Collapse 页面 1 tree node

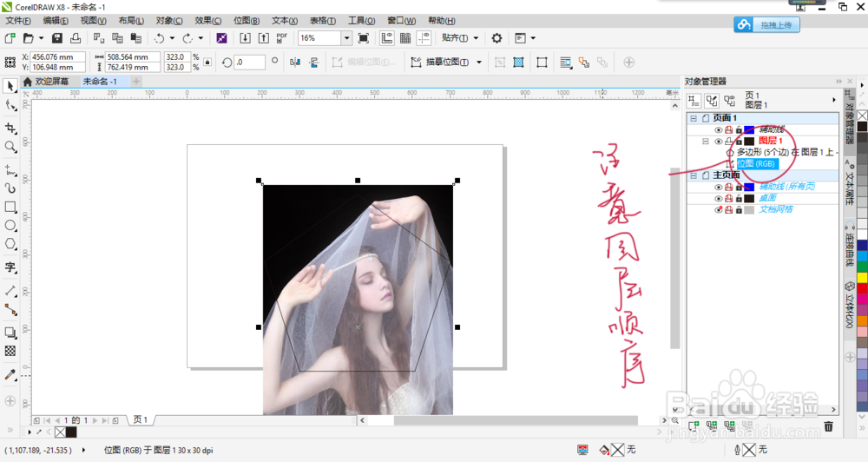click(x=693, y=118)
